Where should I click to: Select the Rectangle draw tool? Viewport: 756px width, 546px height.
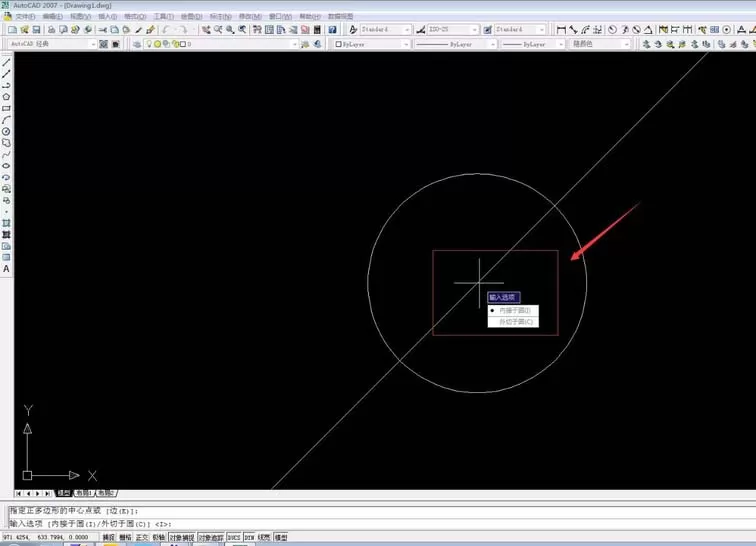pos(6,109)
